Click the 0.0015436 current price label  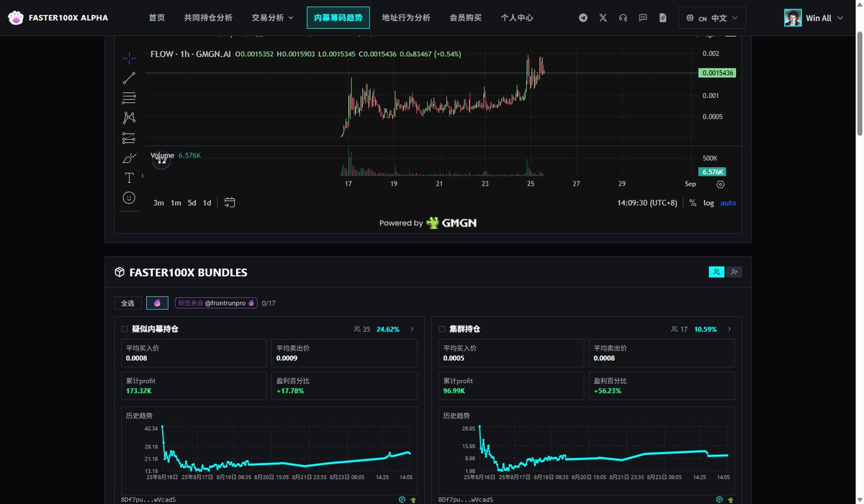(717, 73)
